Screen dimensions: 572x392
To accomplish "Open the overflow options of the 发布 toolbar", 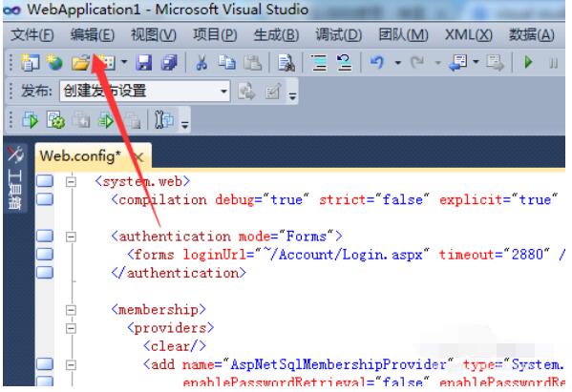I will click(x=292, y=96).
